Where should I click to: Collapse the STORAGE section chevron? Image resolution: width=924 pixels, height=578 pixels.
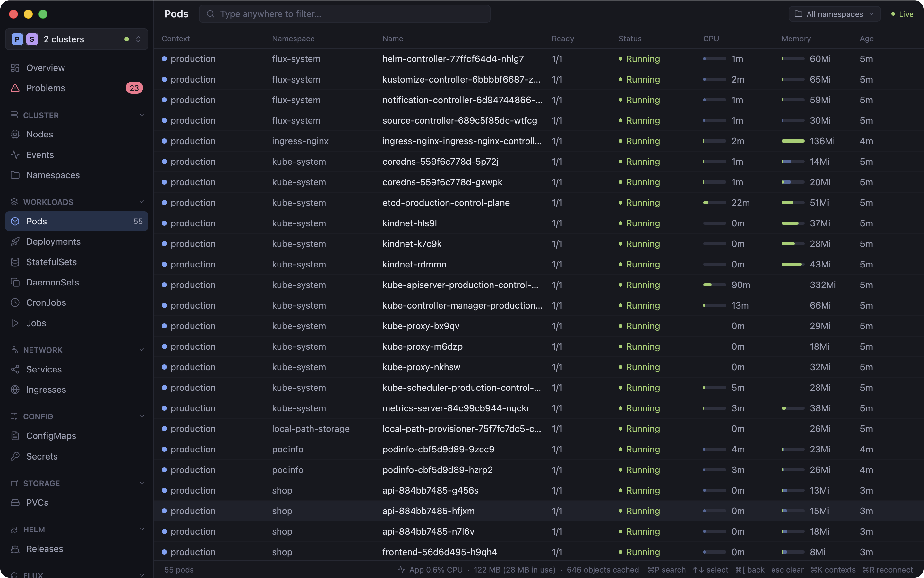tap(142, 483)
